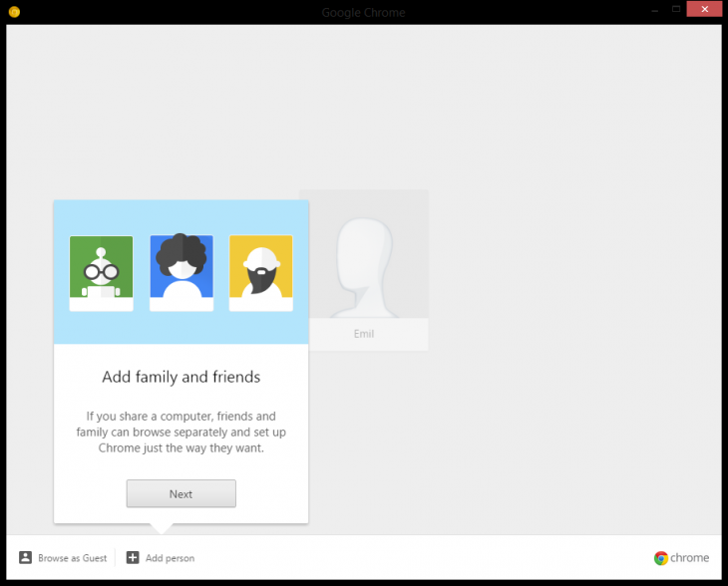
Task: Click the Google Chrome window title text
Action: pyautogui.click(x=363, y=12)
